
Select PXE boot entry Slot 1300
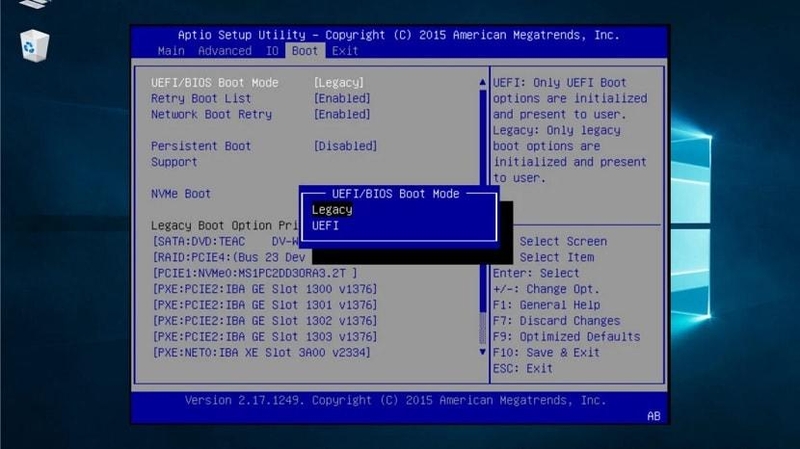point(265,289)
